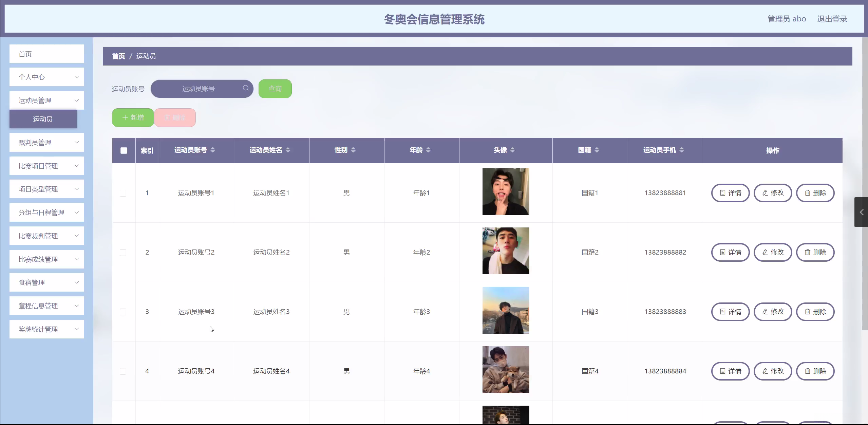
Task: Click sort arrows on 运动员手机 column
Action: [682, 150]
